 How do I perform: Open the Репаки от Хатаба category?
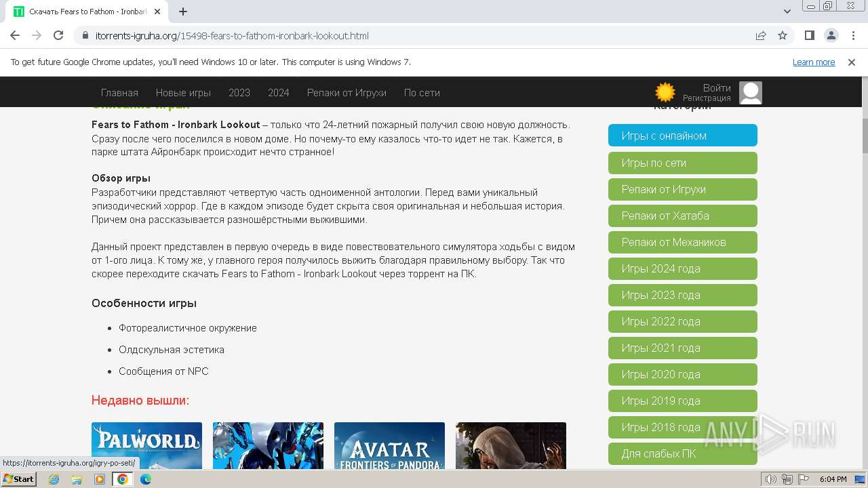coord(683,216)
